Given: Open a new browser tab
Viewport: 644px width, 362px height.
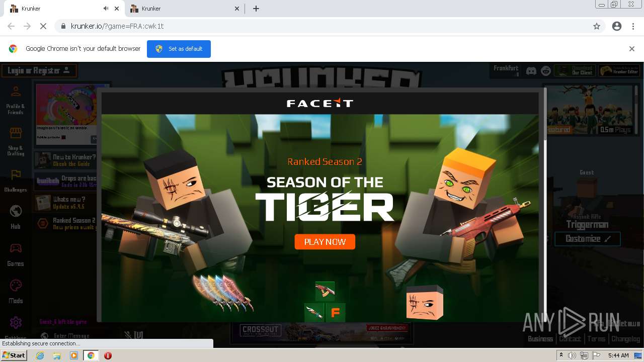Looking at the screenshot, I should (x=256, y=9).
